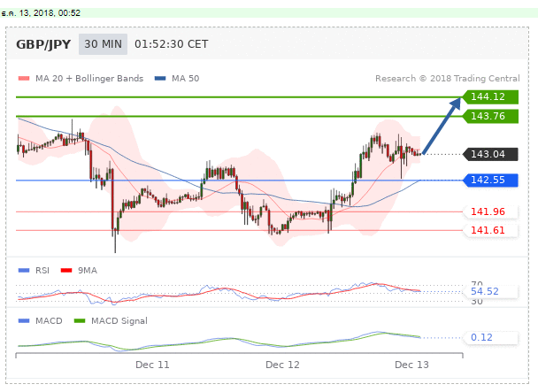Click the Dec 11 date axis label
Viewport: 538px width, 392px height.
click(152, 365)
